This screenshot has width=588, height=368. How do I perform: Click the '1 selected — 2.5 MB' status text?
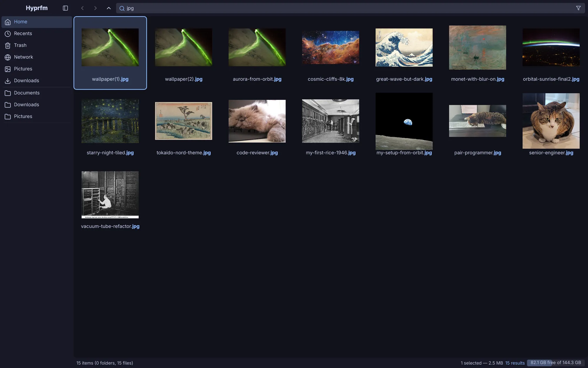[482, 363]
